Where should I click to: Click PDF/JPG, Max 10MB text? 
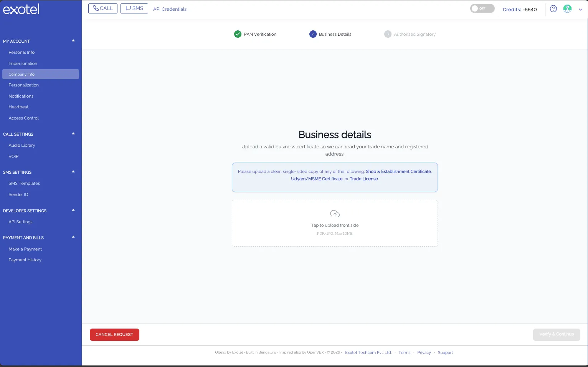point(335,234)
